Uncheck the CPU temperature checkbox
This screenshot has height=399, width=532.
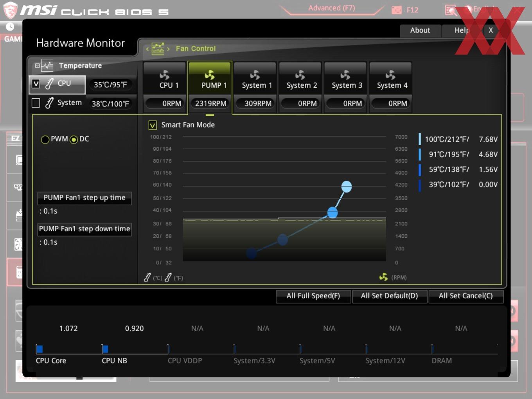point(36,83)
